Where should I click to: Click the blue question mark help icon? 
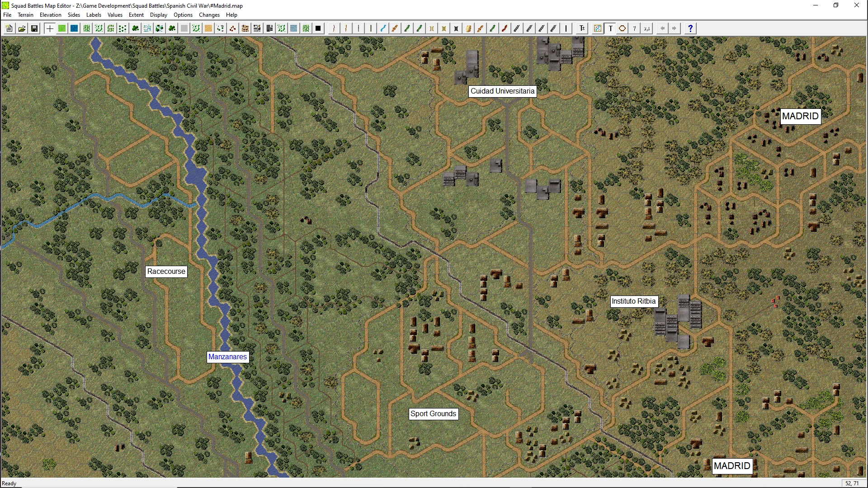coord(690,28)
